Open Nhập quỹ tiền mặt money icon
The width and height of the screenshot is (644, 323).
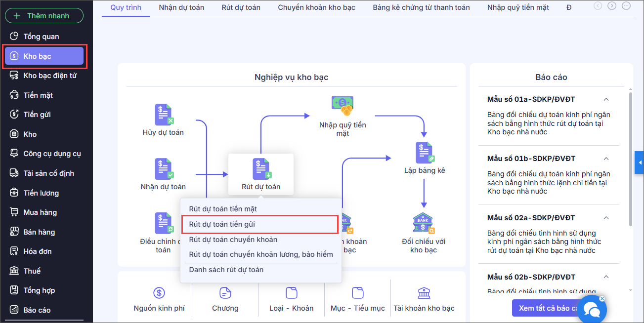(343, 106)
